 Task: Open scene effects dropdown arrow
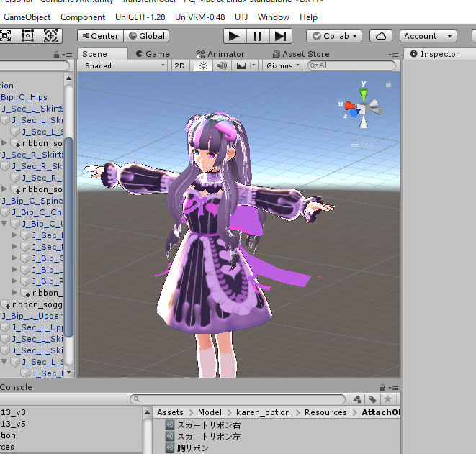pos(253,65)
